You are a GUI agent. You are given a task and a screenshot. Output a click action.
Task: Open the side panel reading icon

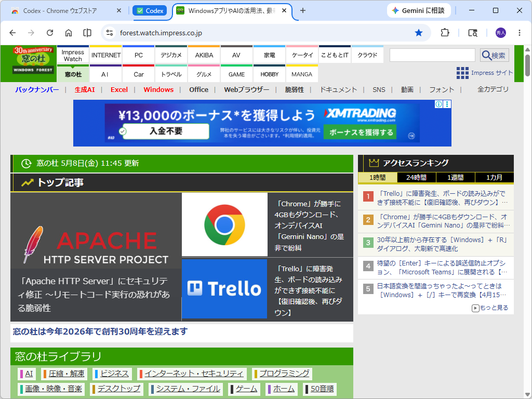(x=87, y=33)
